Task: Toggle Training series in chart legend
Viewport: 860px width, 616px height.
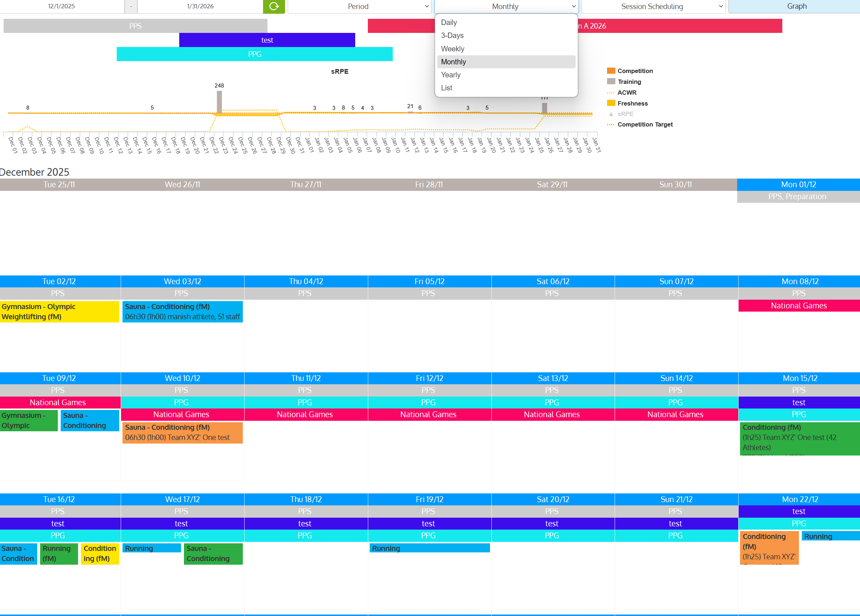Action: pyautogui.click(x=629, y=82)
